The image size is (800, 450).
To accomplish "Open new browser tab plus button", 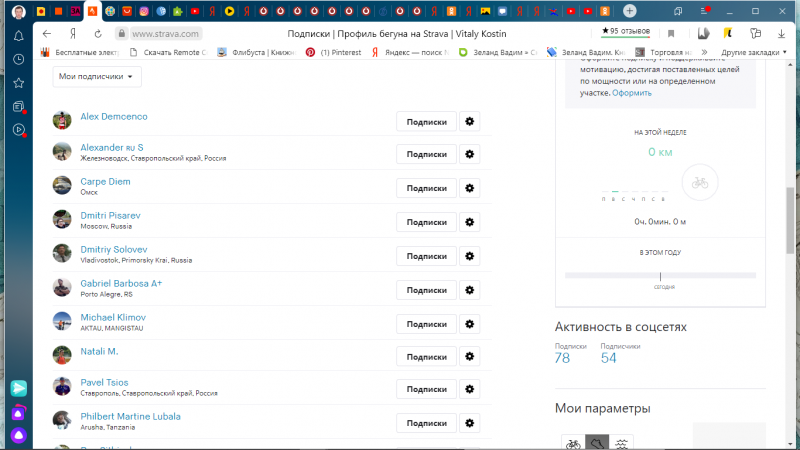I will (x=630, y=11).
